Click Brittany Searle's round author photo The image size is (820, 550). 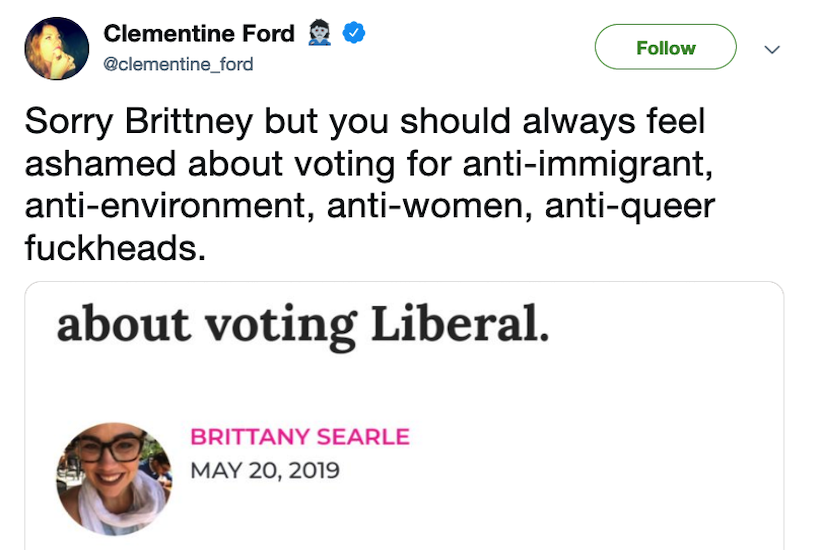114,476
